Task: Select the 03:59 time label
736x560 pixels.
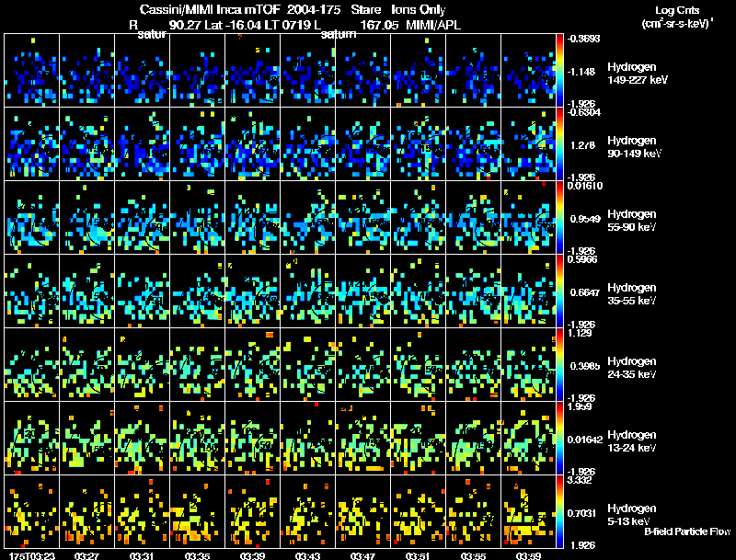Action: [x=528, y=555]
